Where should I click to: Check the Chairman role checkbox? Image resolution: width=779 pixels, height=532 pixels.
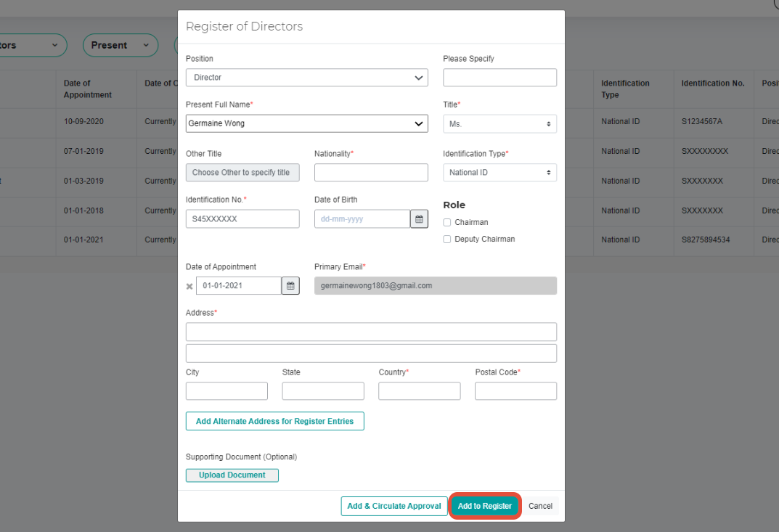[x=447, y=222]
